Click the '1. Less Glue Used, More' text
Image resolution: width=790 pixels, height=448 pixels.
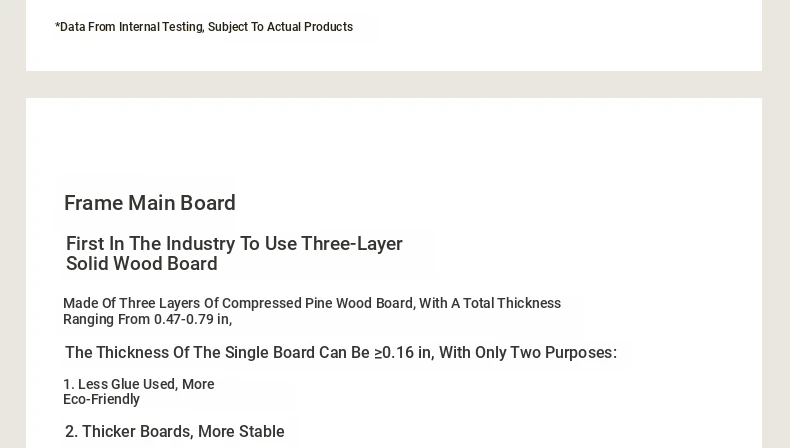(139, 384)
